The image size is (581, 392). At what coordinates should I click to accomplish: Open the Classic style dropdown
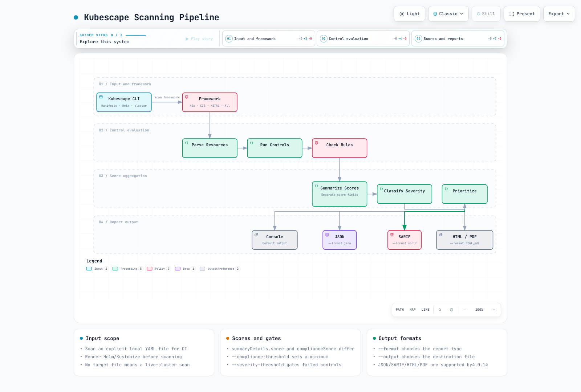(x=448, y=14)
